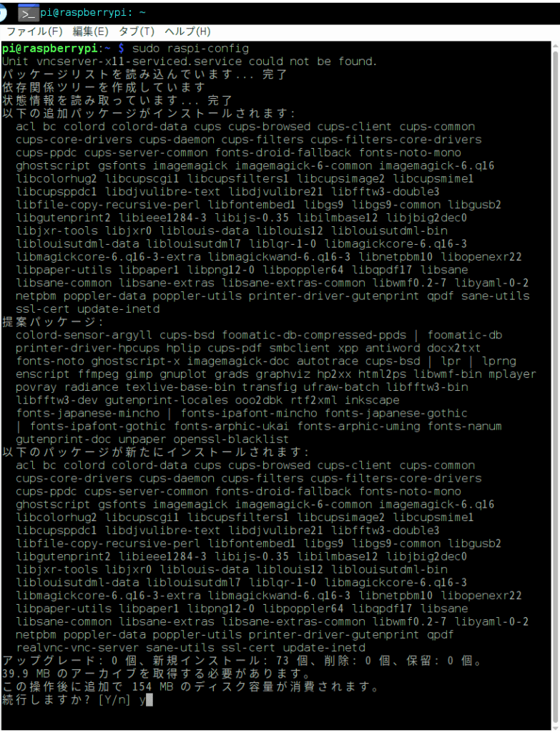Screen dimensions: 560x733
Task: Click the green pi@raspberrypi prompt
Action: (x=49, y=49)
